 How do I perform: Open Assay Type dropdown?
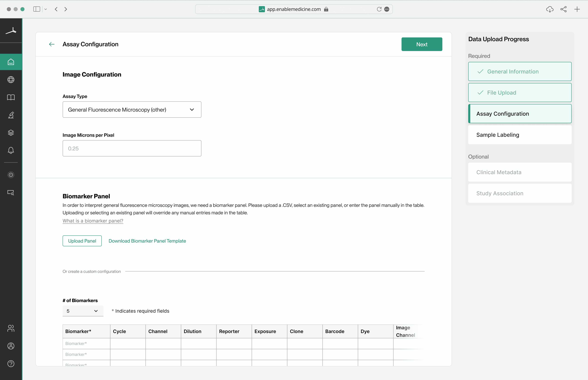(x=132, y=110)
